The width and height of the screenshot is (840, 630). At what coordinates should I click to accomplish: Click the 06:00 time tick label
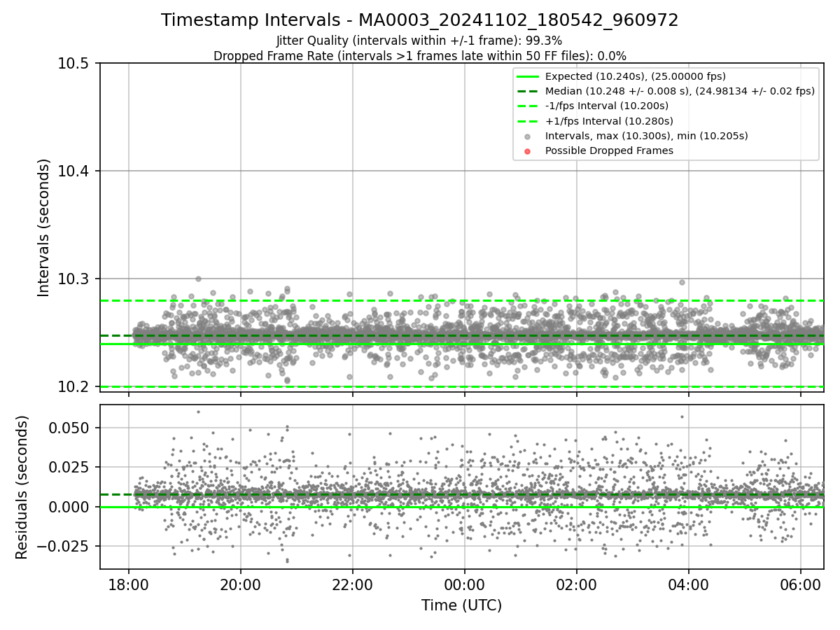pyautogui.click(x=800, y=584)
